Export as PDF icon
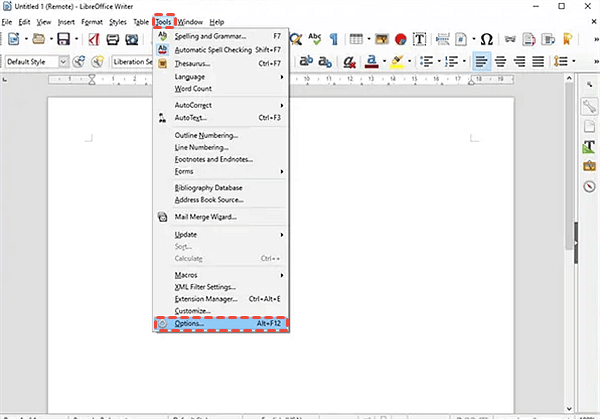 pyautogui.click(x=94, y=39)
